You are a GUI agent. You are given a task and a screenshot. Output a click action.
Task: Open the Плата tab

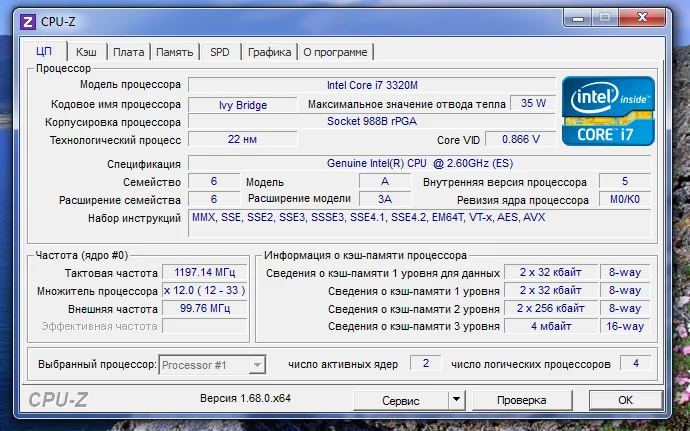point(128,52)
